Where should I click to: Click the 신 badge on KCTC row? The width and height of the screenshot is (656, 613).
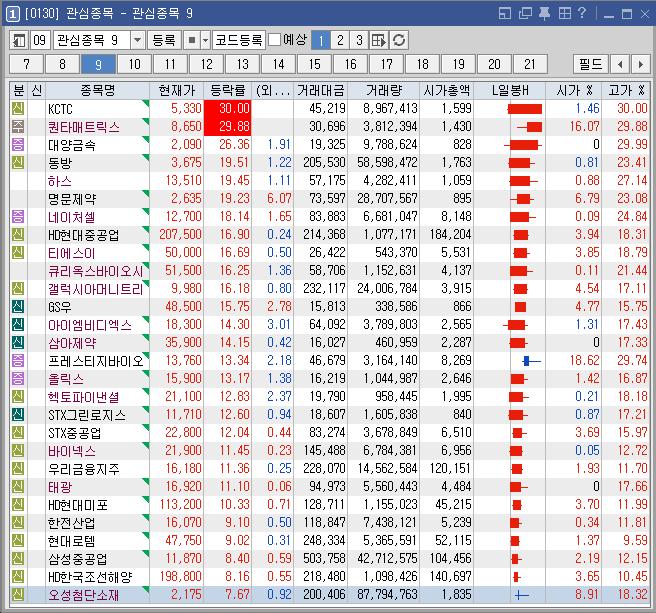point(18,108)
